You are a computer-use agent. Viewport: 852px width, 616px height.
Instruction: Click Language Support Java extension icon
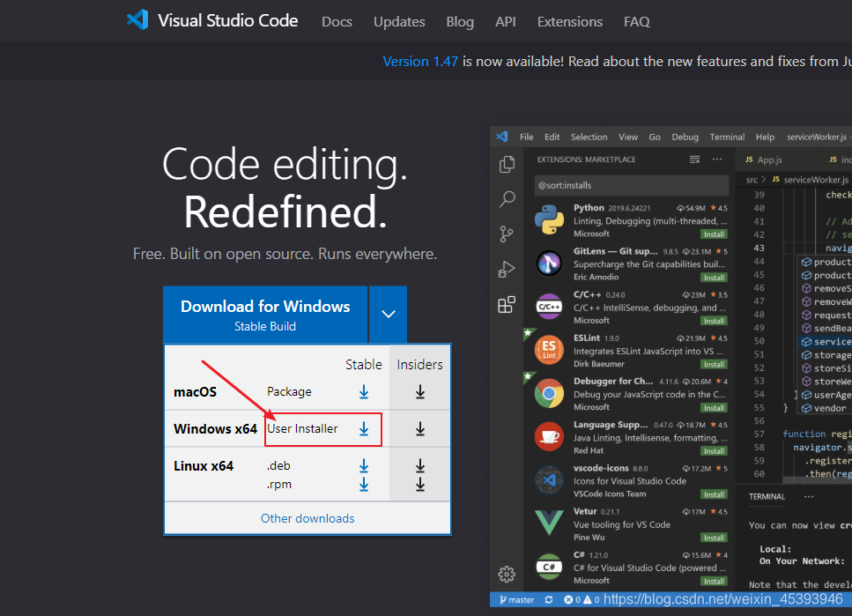(549, 436)
